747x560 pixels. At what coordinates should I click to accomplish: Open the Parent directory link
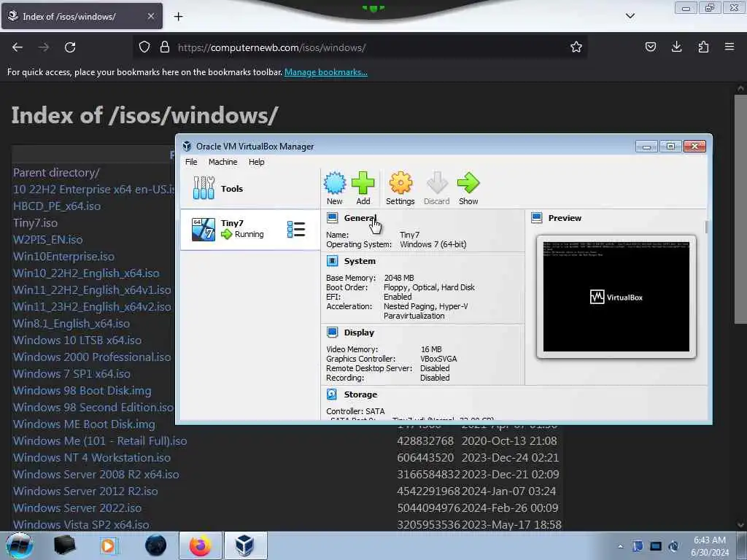[56, 172]
